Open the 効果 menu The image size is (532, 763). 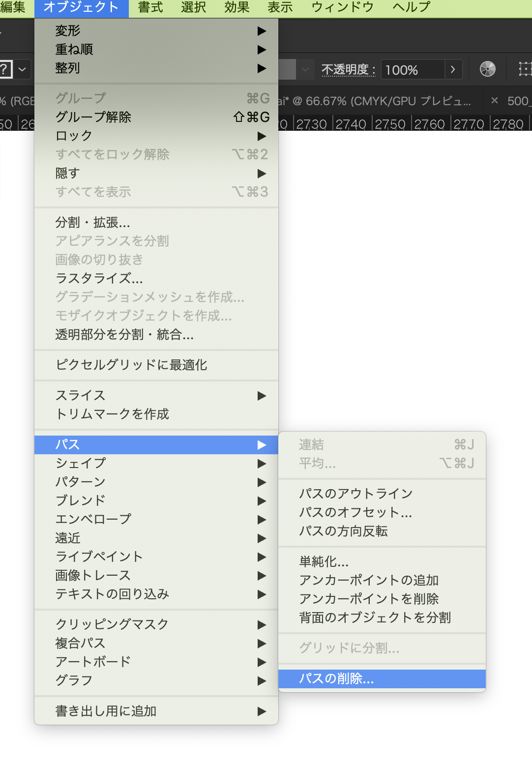pos(236,8)
